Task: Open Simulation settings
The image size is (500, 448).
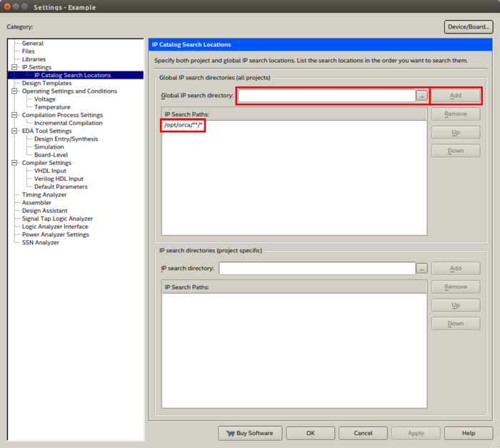Action: [49, 146]
